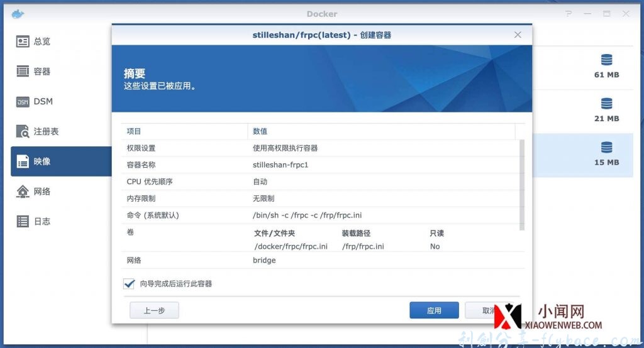Click the 15 MB image size label
644x348 pixels.
coord(607,163)
